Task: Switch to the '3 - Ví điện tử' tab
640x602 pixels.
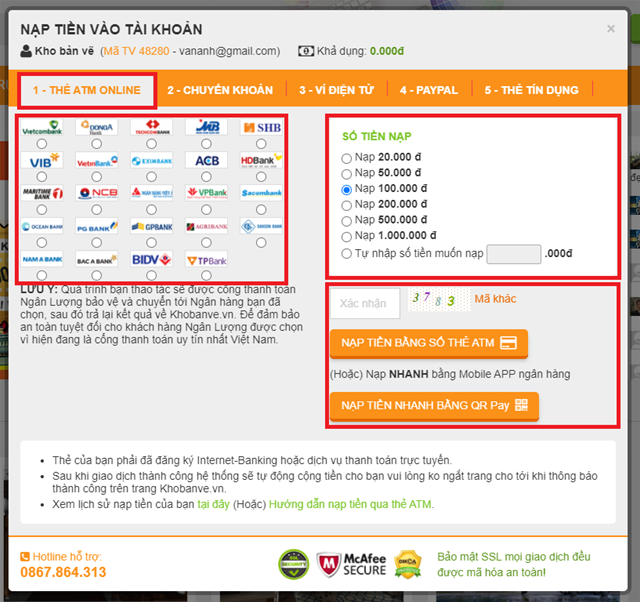Action: [x=336, y=90]
